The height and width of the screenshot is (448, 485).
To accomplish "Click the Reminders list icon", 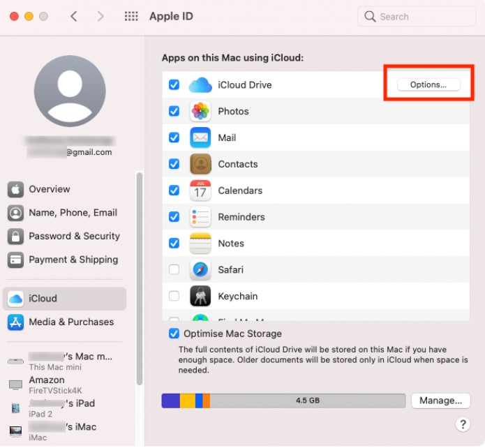I will pos(200,217).
